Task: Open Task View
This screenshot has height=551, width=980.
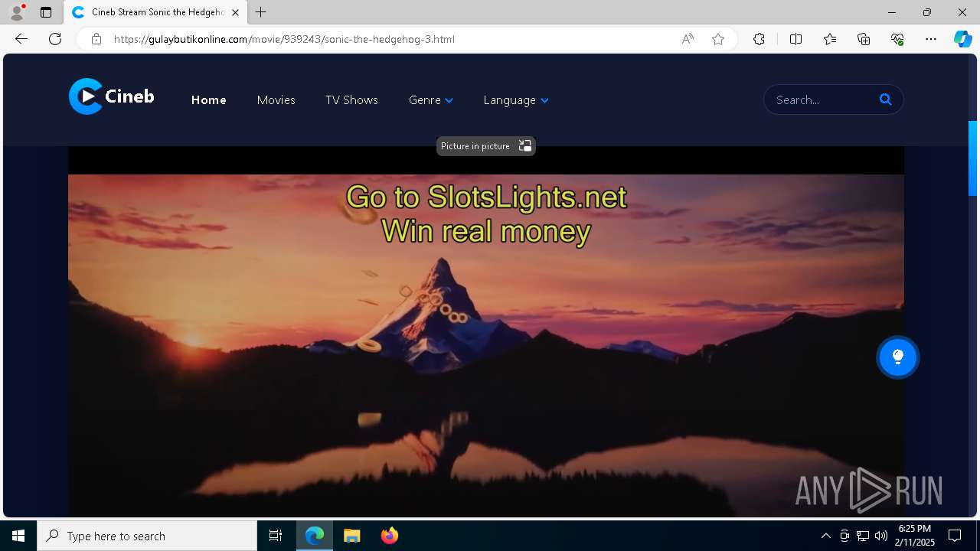Action: (276, 536)
